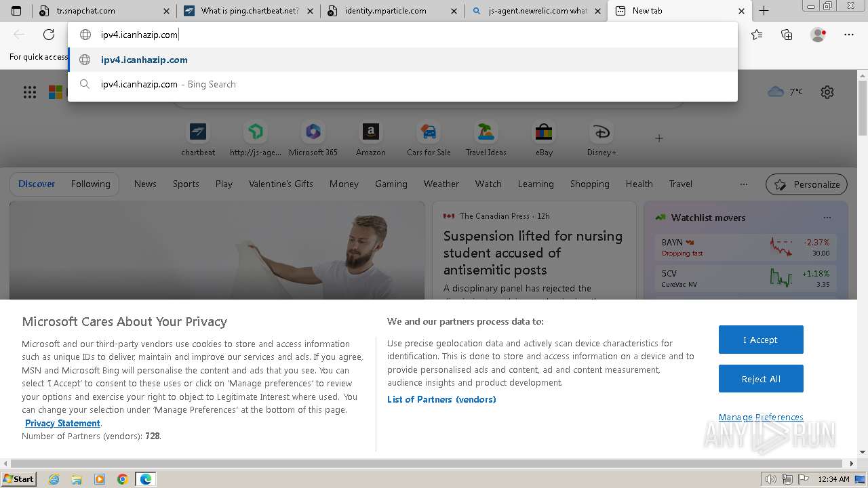Screen dimensions: 868x488
Task: Open the Play category
Action: click(224, 184)
